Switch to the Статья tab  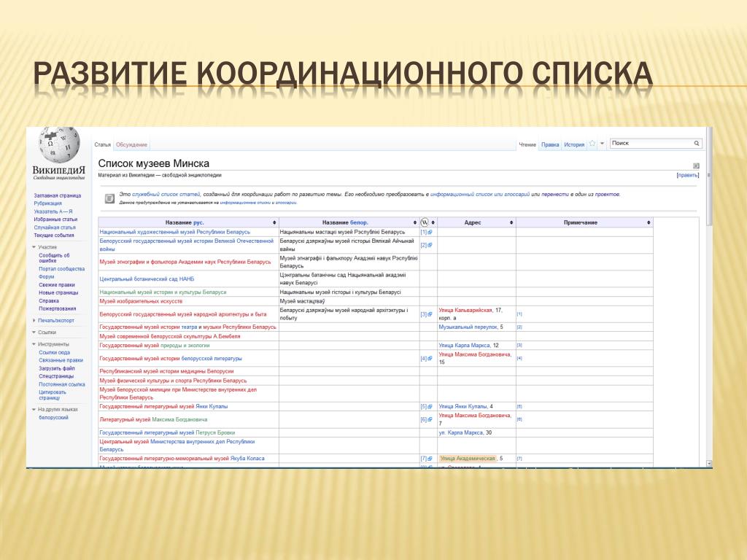tap(102, 145)
